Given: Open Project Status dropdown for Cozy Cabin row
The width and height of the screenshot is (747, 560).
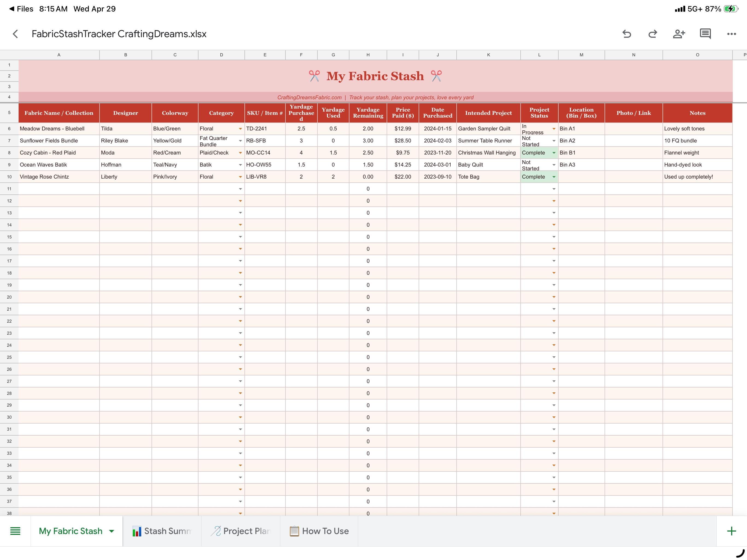Looking at the screenshot, I should click(x=554, y=153).
